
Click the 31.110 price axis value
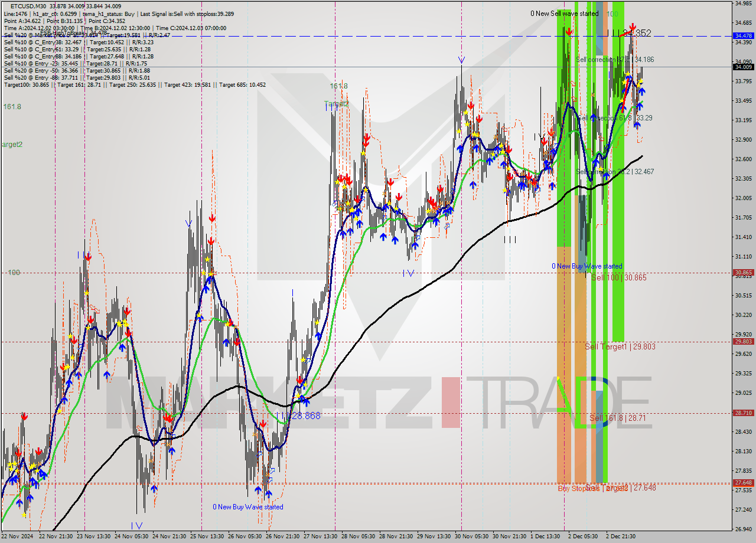tap(743, 257)
